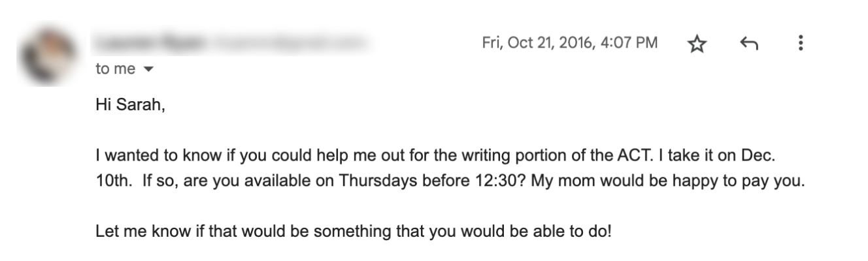The image size is (868, 261).
Task: Open the three-dot More options menu
Action: coord(801,44)
